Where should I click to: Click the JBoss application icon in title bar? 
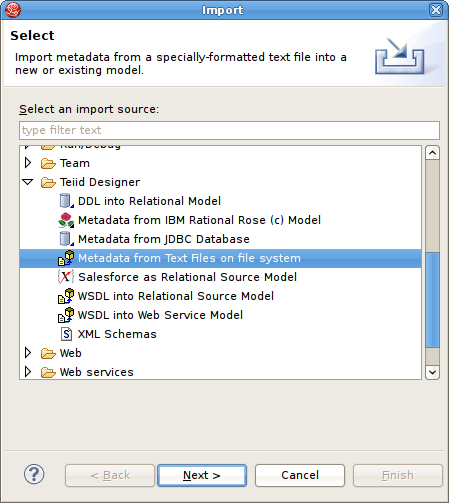13,10
